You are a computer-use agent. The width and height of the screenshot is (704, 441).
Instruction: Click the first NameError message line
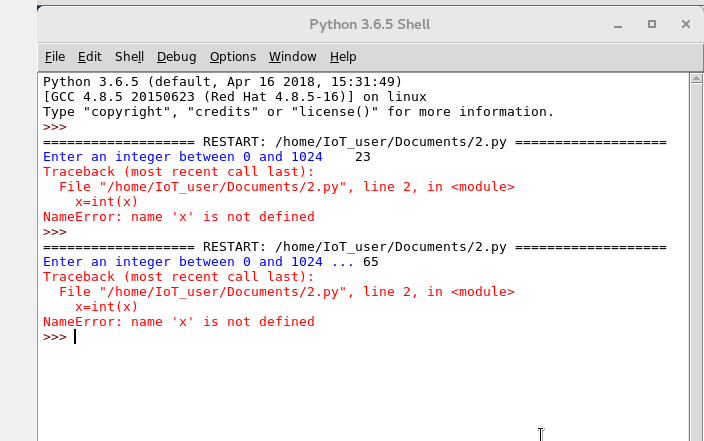tap(179, 217)
